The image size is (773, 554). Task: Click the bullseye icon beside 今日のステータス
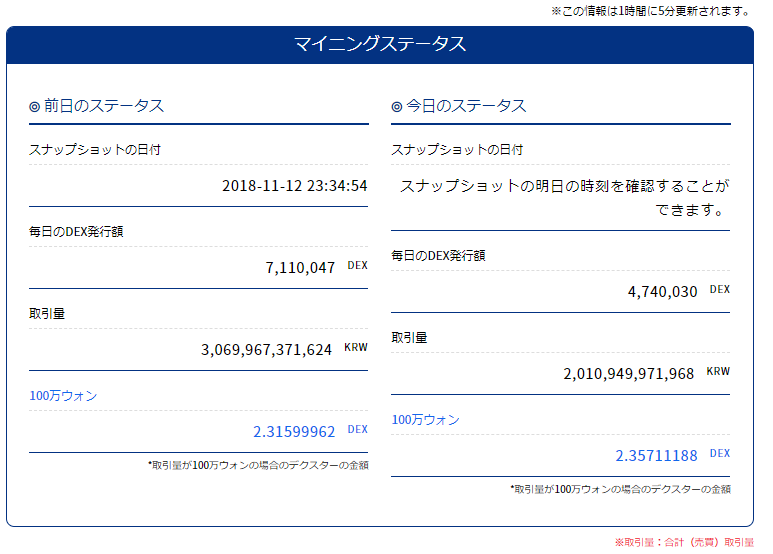pos(397,106)
